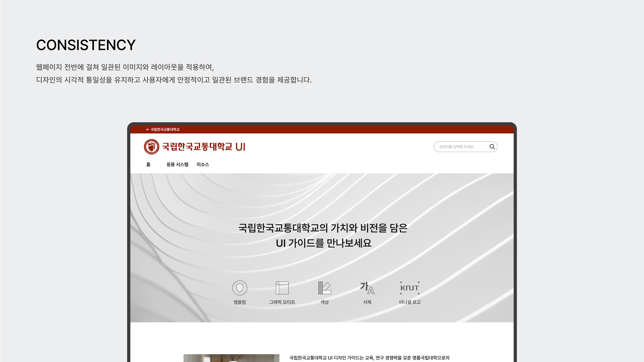This screenshot has width=644, height=362.
Task: Click the hero headline 국립한국교통대학교의 가치와 비전을 담은
Action: click(x=323, y=228)
